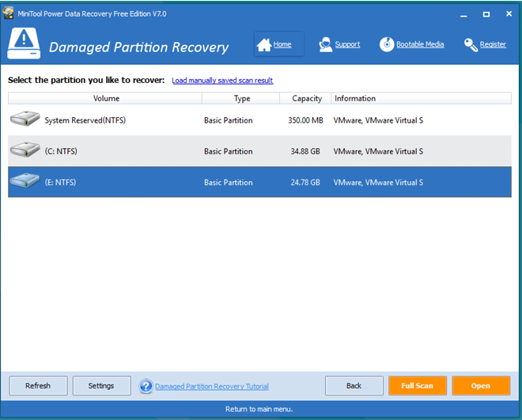This screenshot has width=522, height=420.
Task: Close the MiniTool window
Action: tap(509, 13)
